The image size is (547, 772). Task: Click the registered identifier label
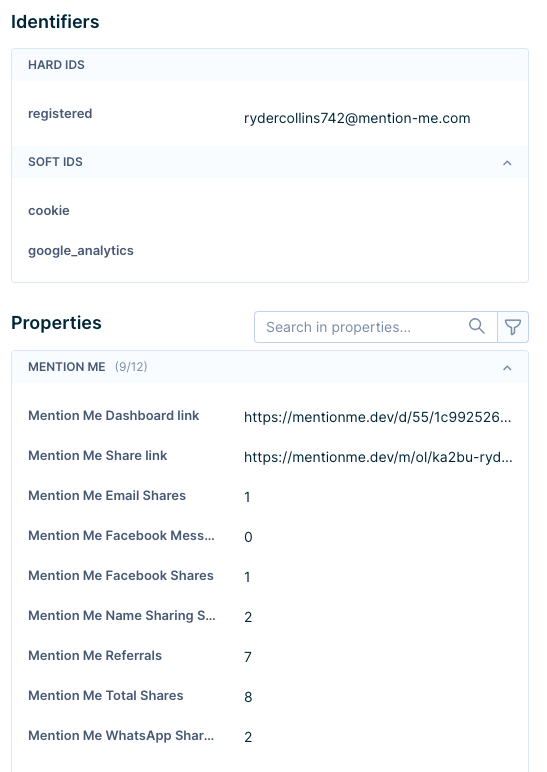tap(60, 113)
